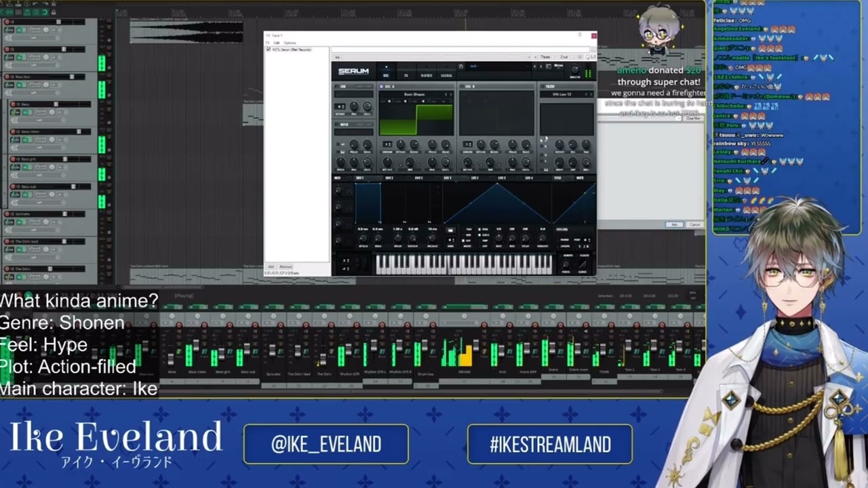The image size is (868, 488).
Task: Open the Serum preset name field menu
Action: (497, 66)
